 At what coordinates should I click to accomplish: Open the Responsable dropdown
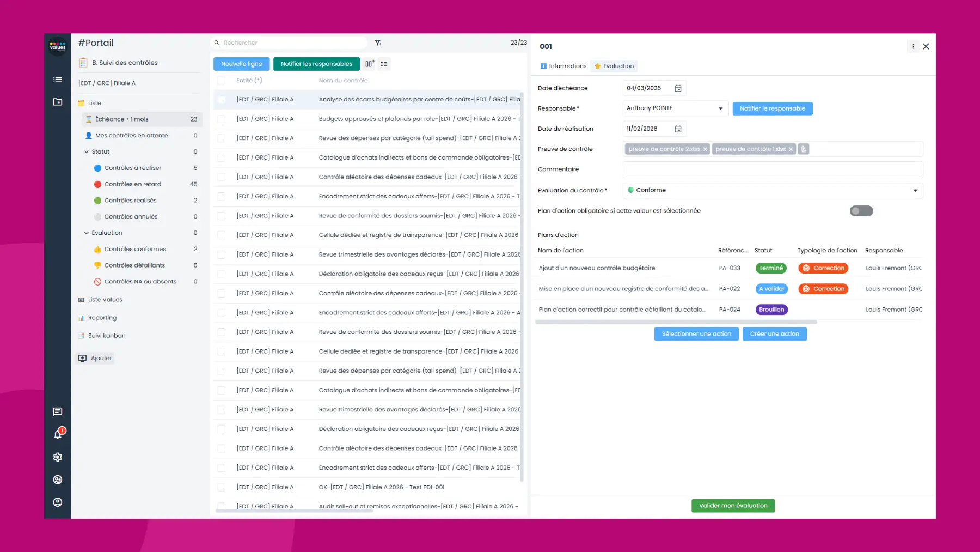click(x=721, y=108)
